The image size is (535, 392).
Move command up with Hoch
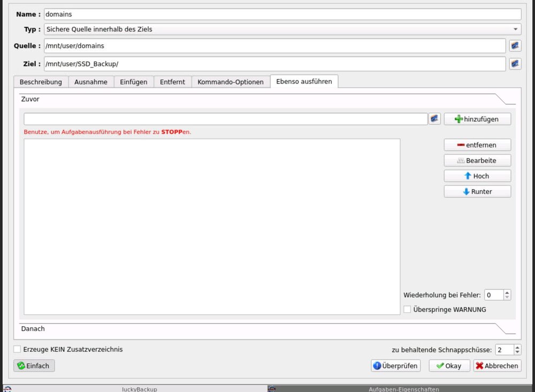pos(477,176)
